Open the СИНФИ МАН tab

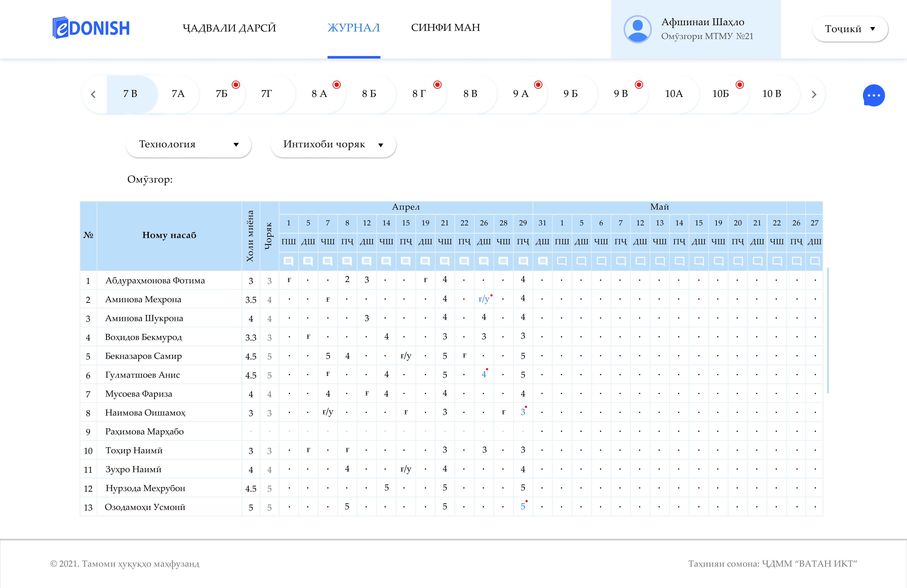coord(445,28)
